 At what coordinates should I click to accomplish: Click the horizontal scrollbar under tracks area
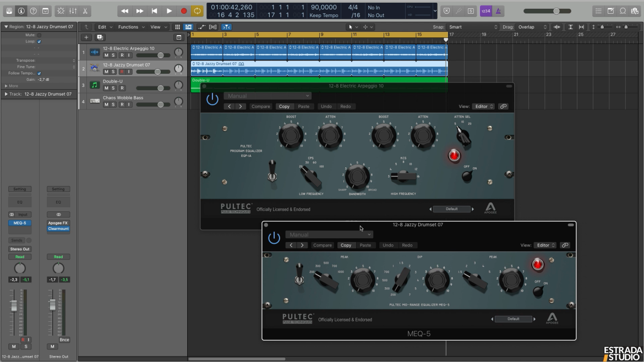point(237,359)
